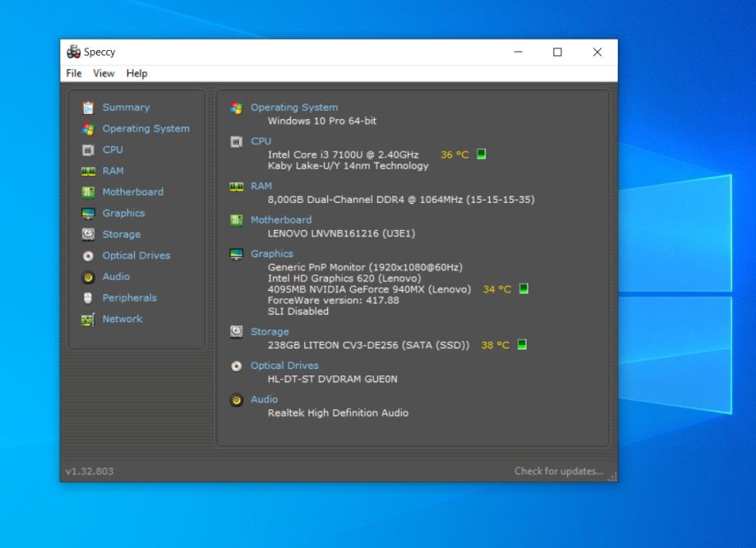The width and height of the screenshot is (756, 548).
Task: Click the Generic PnP Monitor line
Action: 365,267
